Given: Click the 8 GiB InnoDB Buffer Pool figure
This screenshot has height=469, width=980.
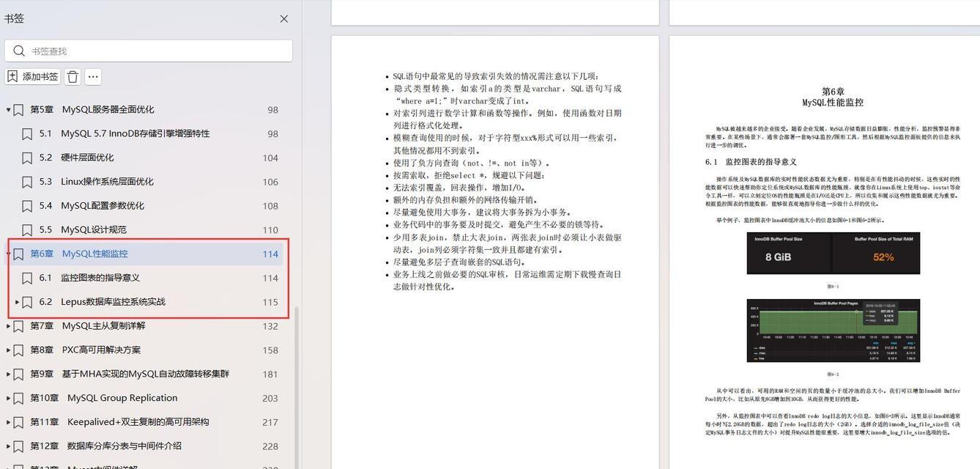Looking at the screenshot, I should (x=788, y=254).
